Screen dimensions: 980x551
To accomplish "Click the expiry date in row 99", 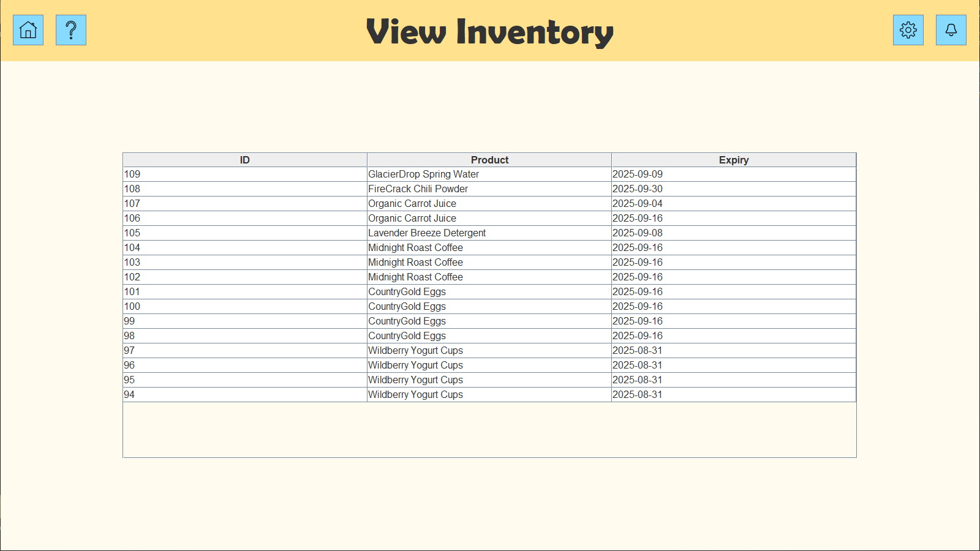I will click(x=734, y=321).
